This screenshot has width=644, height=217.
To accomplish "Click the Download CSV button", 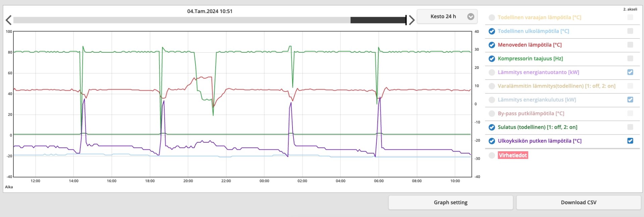I will point(578,203).
